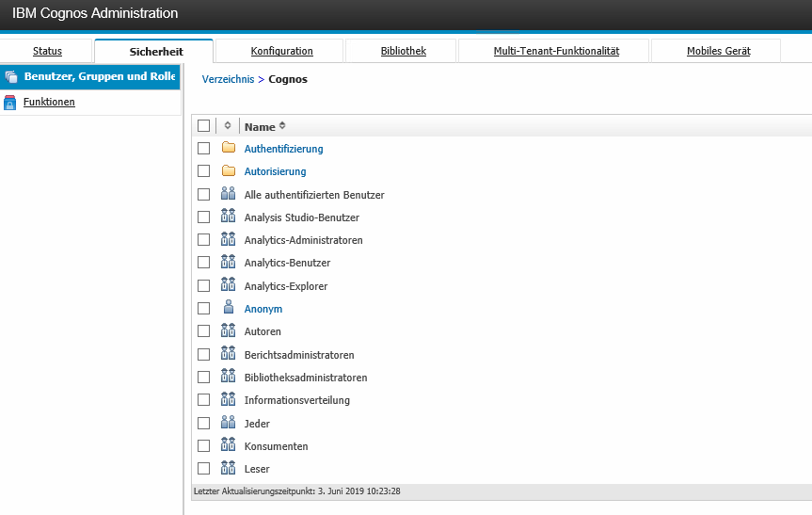Select the checkbox for Konsumenten
812x515 pixels.
203,446
